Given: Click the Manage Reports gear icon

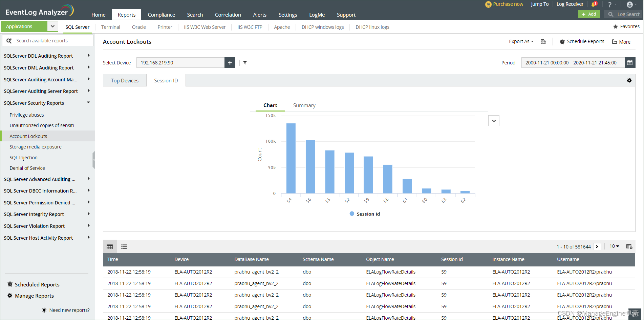Looking at the screenshot, I should click(x=10, y=296).
